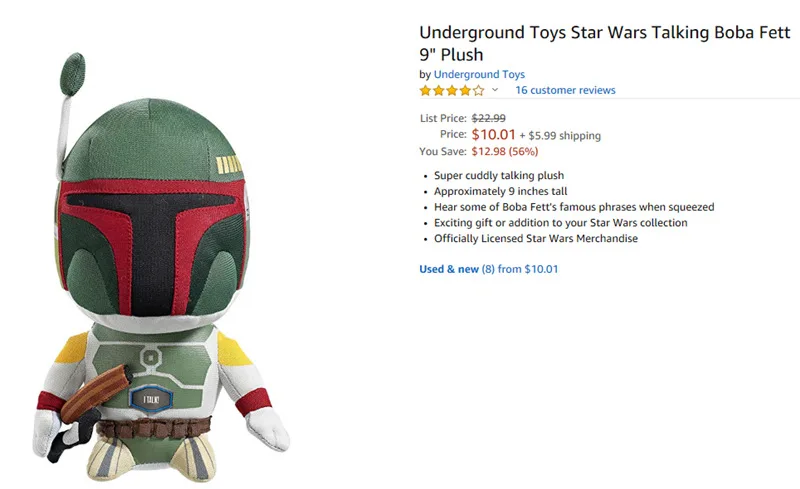Click the fourth gold rating star

point(465,91)
